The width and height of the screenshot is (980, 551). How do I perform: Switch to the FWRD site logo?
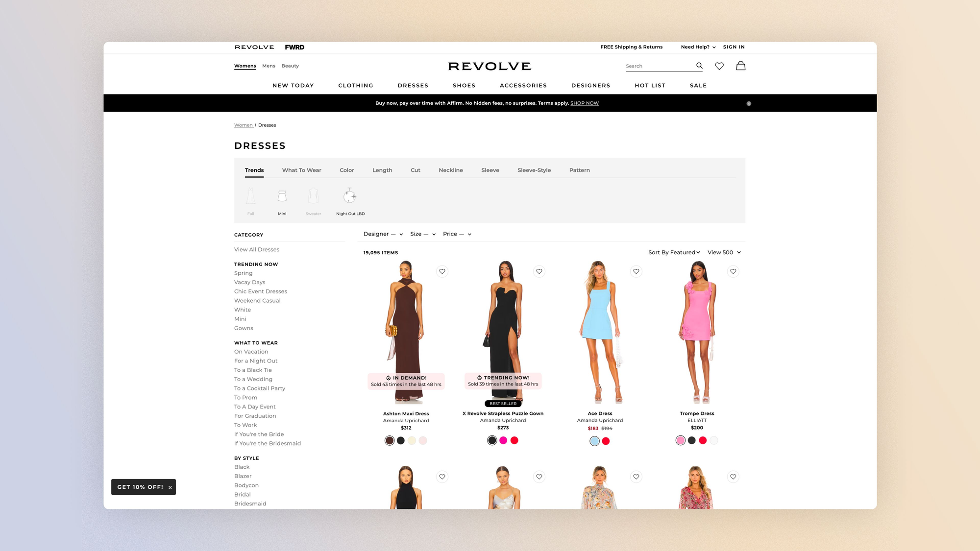coord(294,47)
